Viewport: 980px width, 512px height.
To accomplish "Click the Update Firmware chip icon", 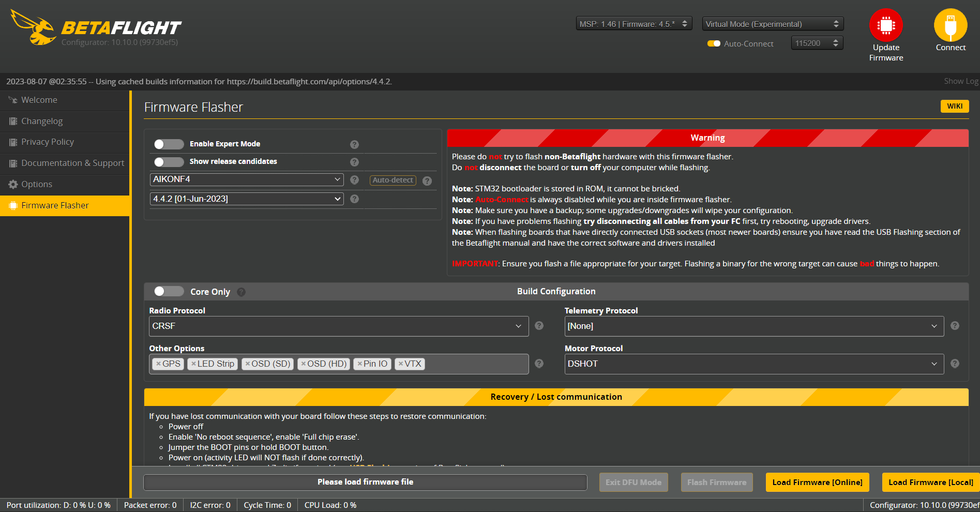I will click(886, 25).
